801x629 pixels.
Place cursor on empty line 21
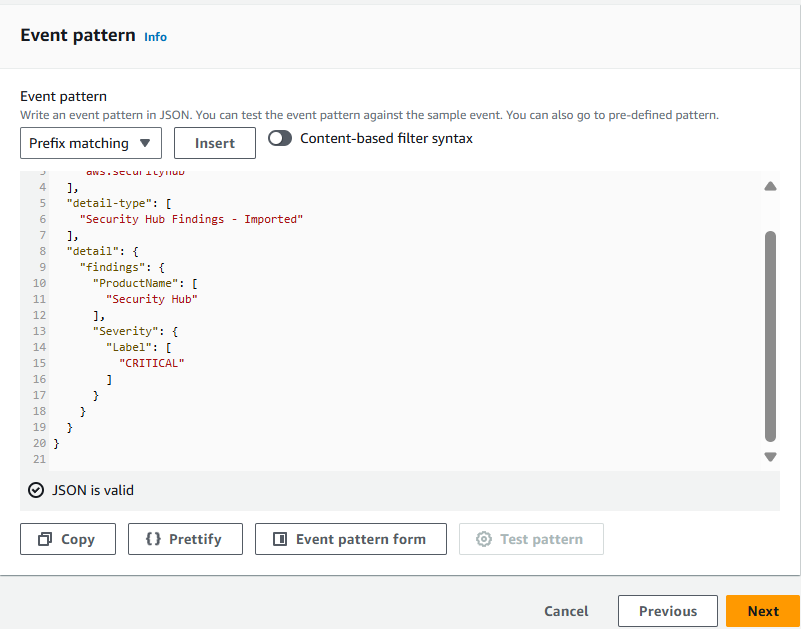point(404,459)
